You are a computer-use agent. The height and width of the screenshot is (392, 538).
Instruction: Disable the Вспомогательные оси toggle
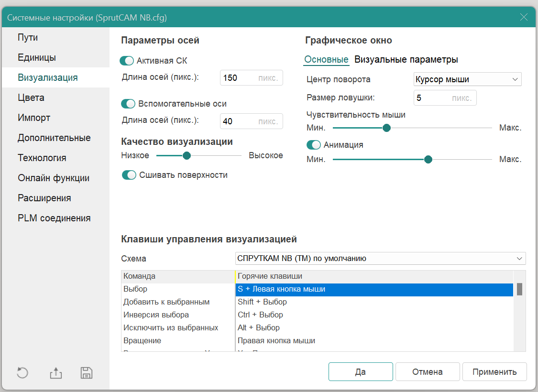tap(128, 104)
